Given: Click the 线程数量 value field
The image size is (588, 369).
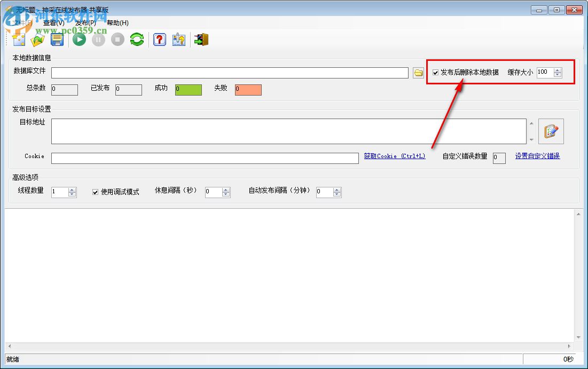Looking at the screenshot, I should (60, 192).
